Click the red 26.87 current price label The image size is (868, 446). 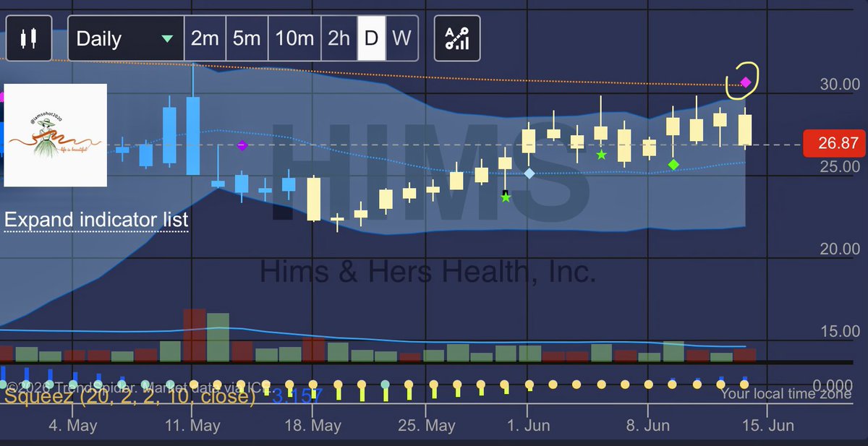tap(834, 145)
